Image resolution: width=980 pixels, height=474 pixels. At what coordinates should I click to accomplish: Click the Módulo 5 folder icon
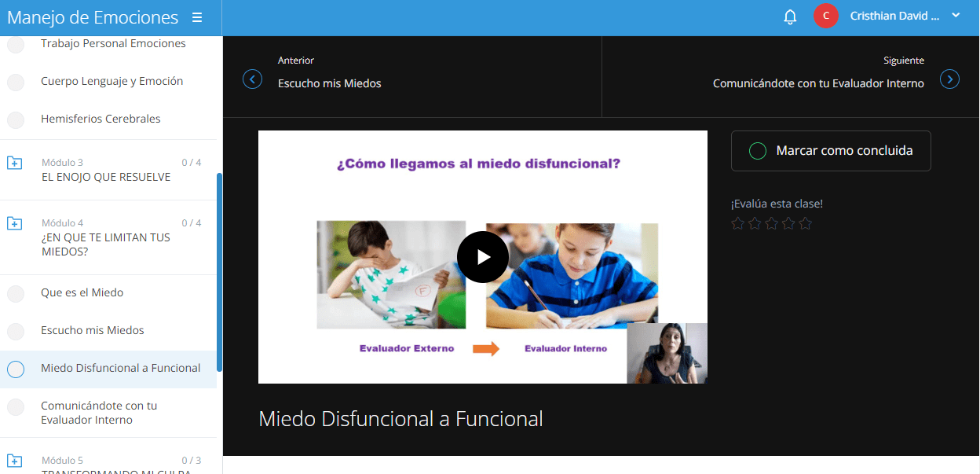pyautogui.click(x=15, y=461)
